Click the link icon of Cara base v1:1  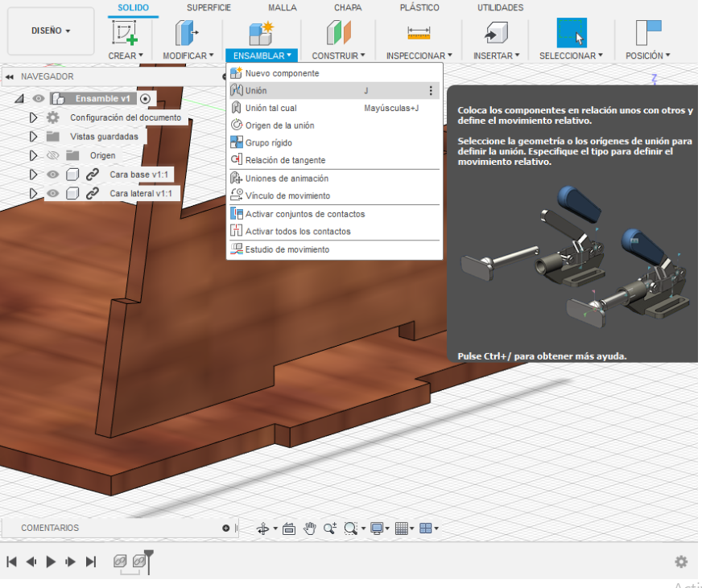point(93,175)
